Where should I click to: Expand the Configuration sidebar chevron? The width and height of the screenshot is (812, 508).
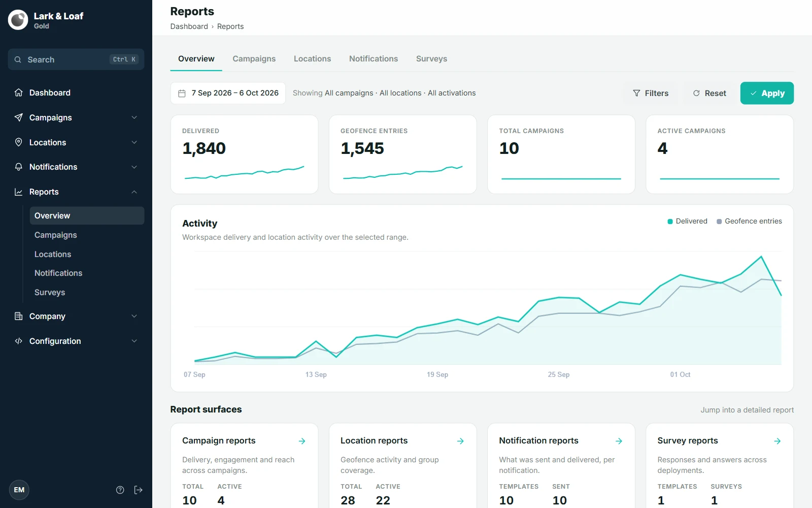click(x=134, y=341)
